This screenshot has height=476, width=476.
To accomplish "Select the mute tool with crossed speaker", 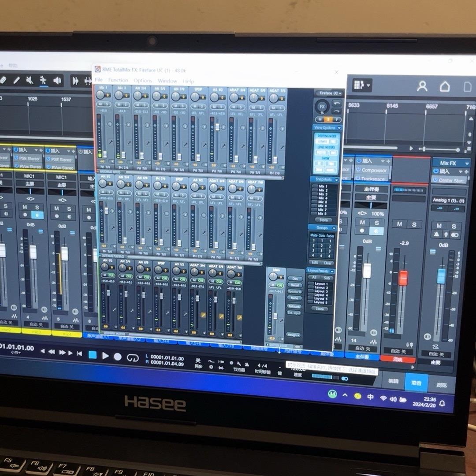I will point(30,80).
